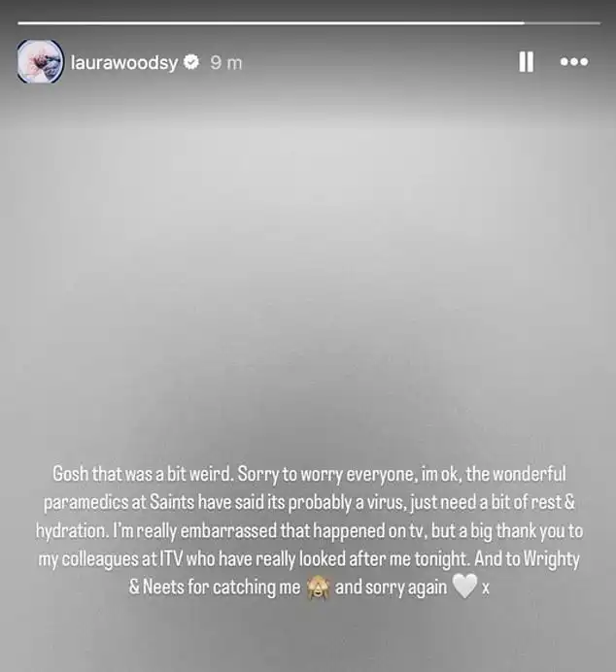Pause the story playback
616x672 pixels.
point(526,62)
